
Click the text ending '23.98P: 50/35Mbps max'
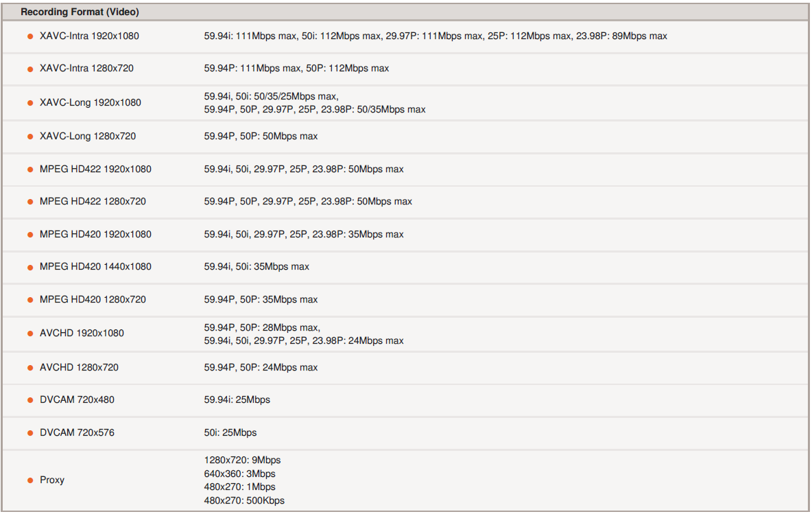pos(315,109)
